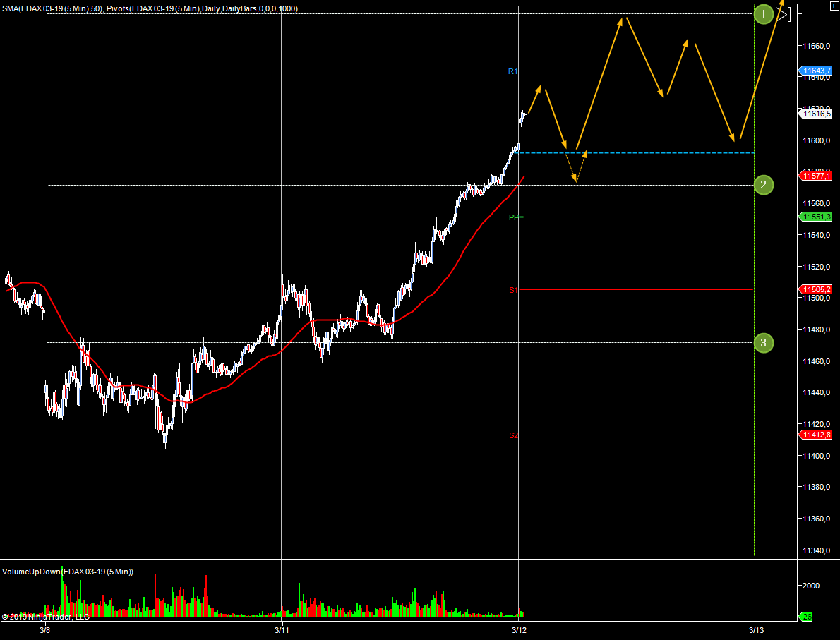Click the white triangle scroll-to-latest icon
Image resolution: width=840 pixels, height=640 pixels.
pos(783,14)
